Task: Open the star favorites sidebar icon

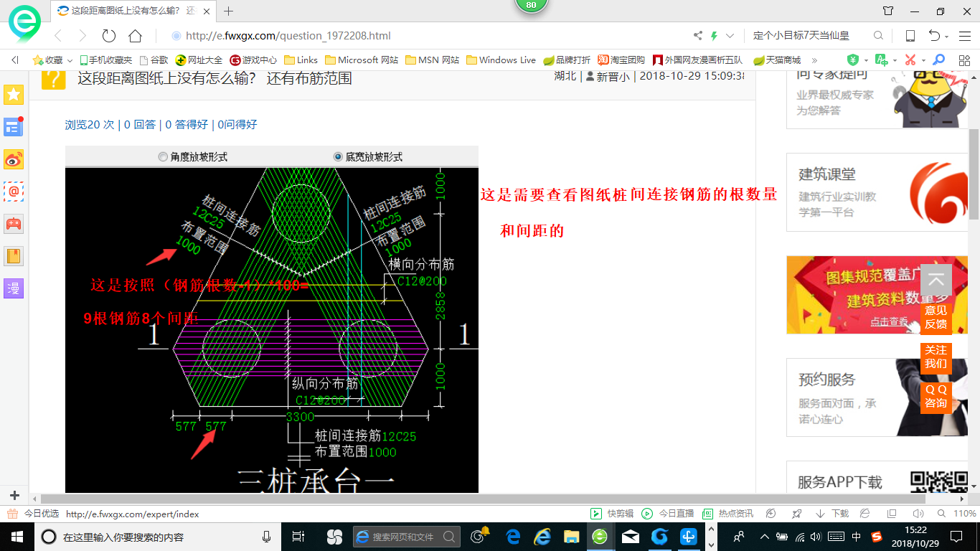Action: tap(14, 94)
